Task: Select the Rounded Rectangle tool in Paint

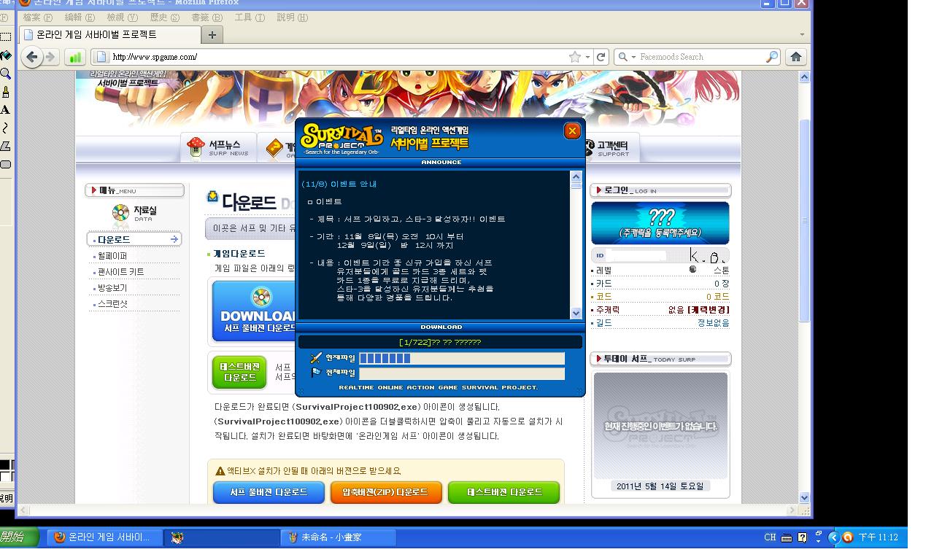Action: click(x=5, y=165)
